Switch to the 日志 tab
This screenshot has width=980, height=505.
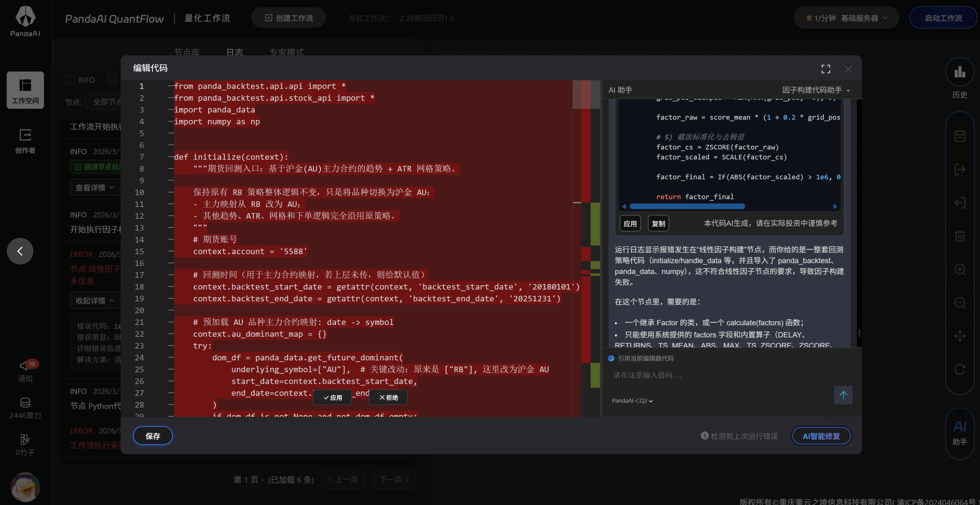point(234,52)
